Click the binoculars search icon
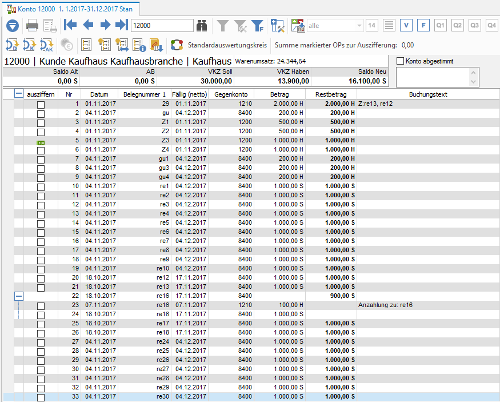Screen dimensions: 500x402 pos(202,25)
